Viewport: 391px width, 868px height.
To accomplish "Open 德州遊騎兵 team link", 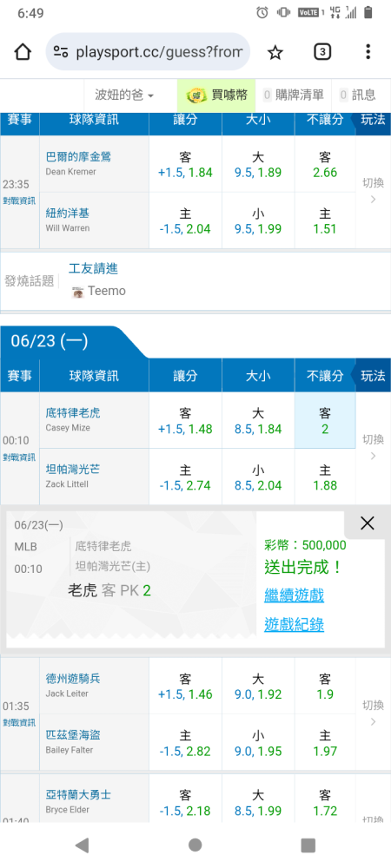I will point(73,679).
